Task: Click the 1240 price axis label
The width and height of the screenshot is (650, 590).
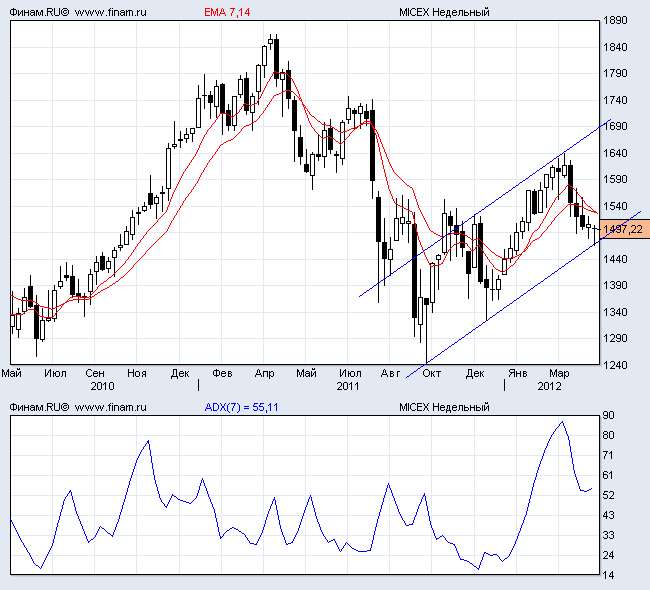Action: pos(615,365)
